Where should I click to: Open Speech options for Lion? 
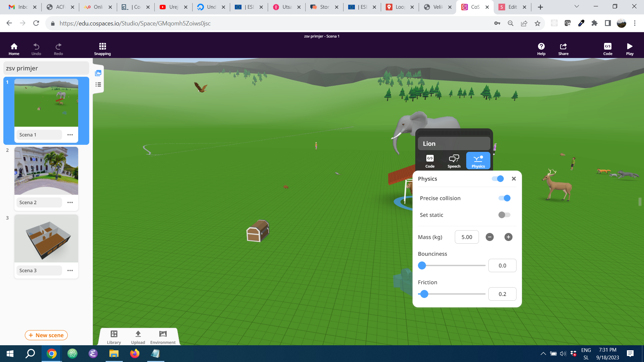pos(454,161)
